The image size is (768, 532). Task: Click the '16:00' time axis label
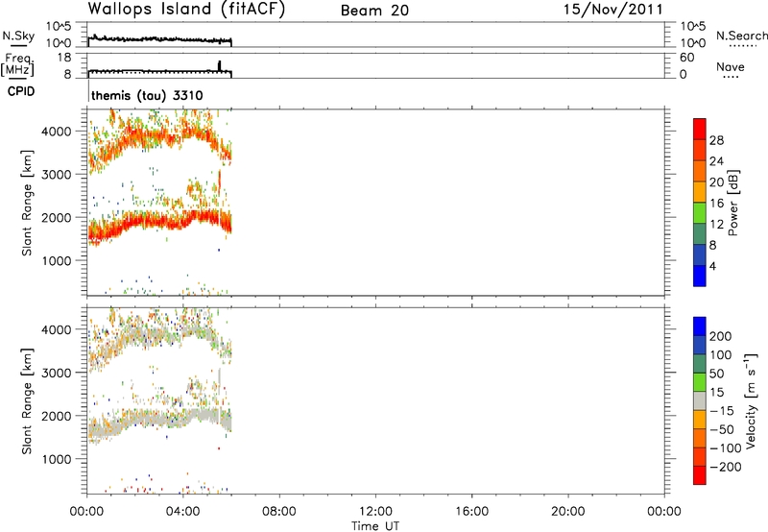471,512
